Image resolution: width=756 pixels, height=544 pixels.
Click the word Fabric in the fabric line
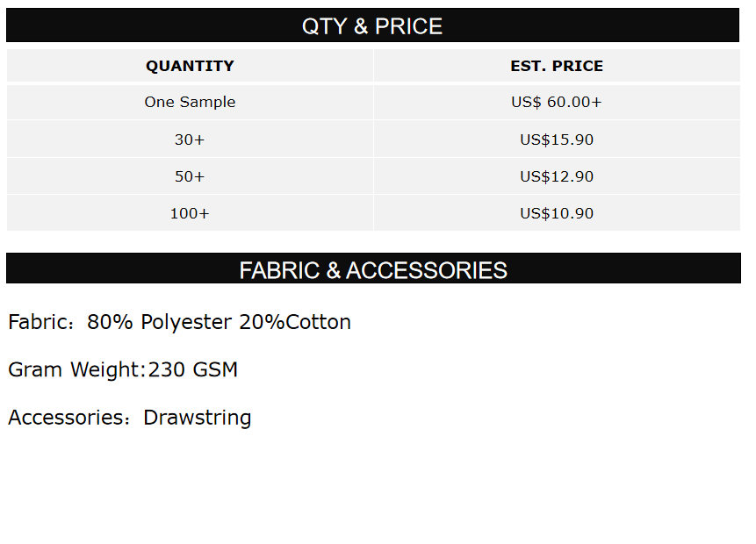(36, 322)
